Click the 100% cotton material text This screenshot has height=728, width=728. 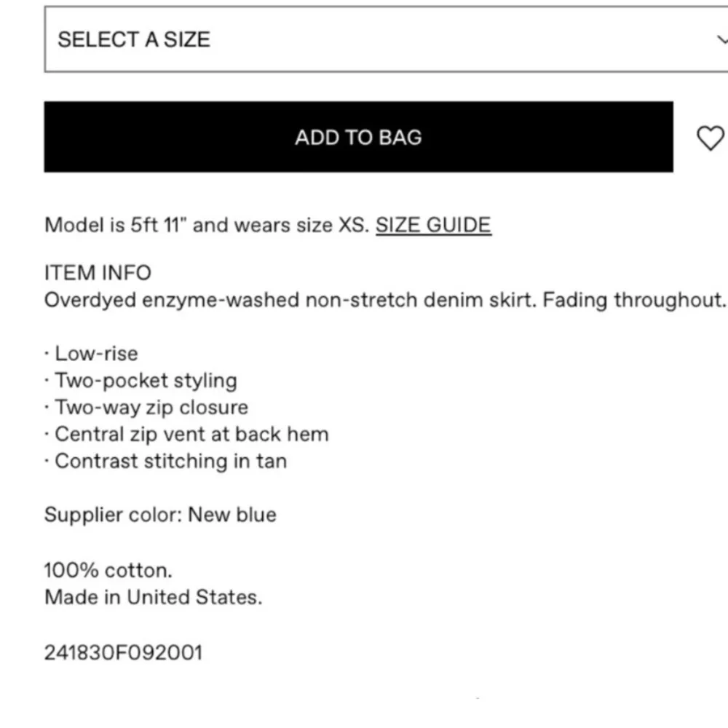[x=108, y=570]
